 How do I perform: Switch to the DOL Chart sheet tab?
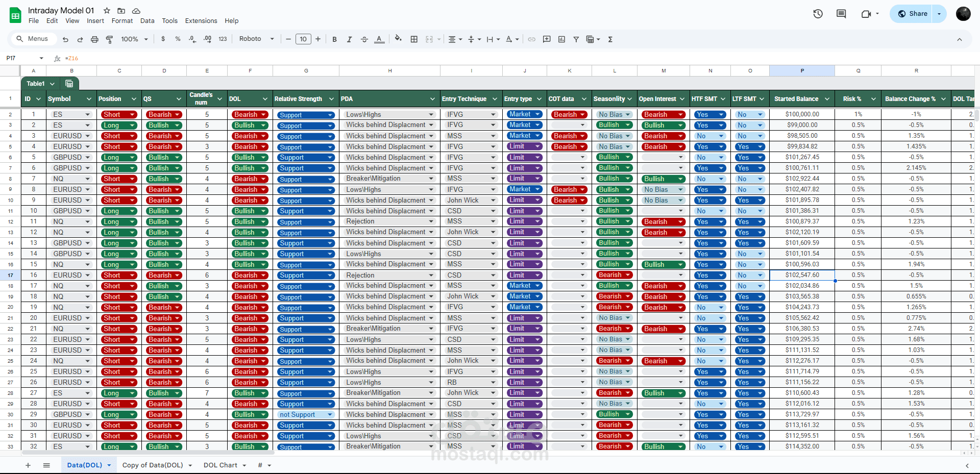220,465
